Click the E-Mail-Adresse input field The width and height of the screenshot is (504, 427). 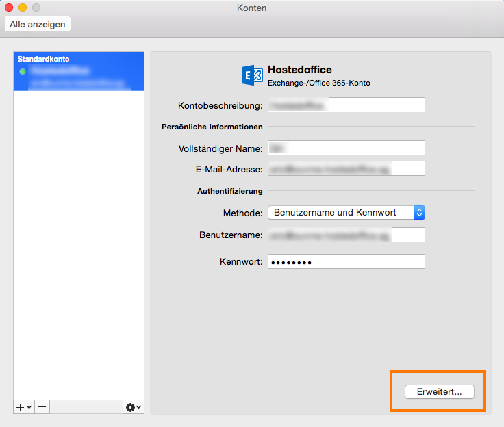[x=346, y=168]
